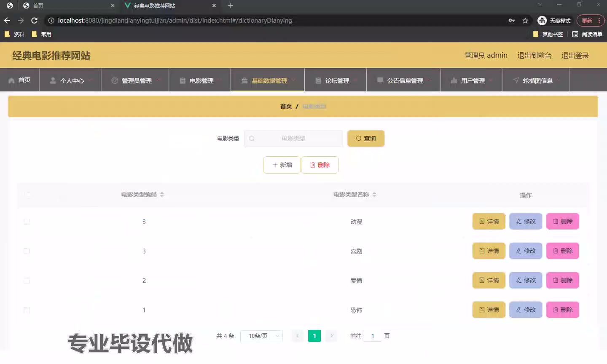Check the 恐怖 row checkbox
Screen dimensions: 607x364
(27, 310)
